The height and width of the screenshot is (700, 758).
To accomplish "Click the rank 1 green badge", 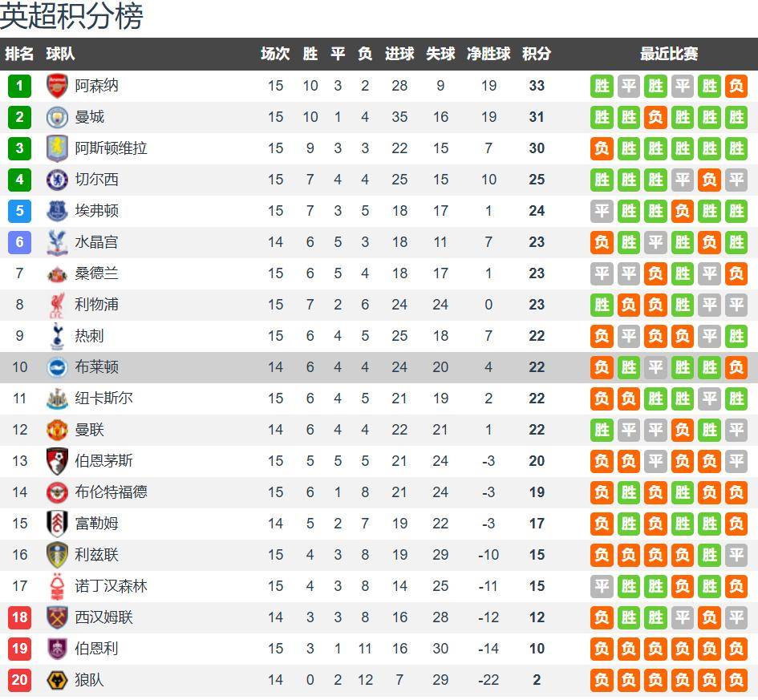I will pyautogui.click(x=19, y=86).
